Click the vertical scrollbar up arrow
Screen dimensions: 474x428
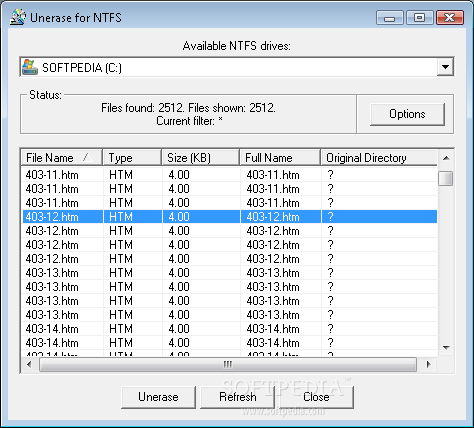click(x=446, y=158)
